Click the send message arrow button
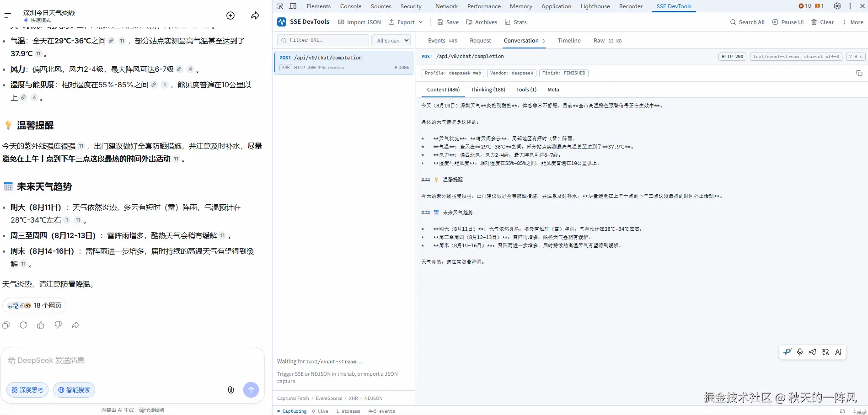Image resolution: width=868 pixels, height=415 pixels. pyautogui.click(x=251, y=390)
